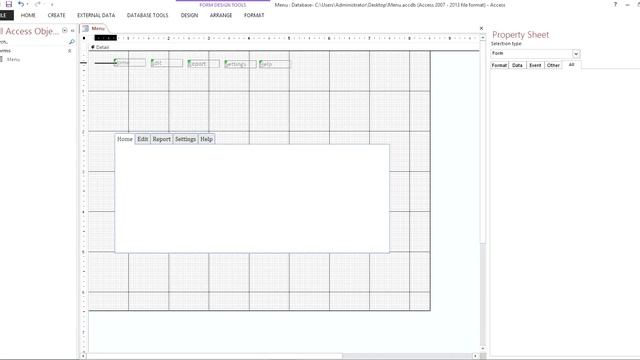Select the Edit page of the tab control
This screenshot has height=360, width=640.
pyautogui.click(x=142, y=139)
